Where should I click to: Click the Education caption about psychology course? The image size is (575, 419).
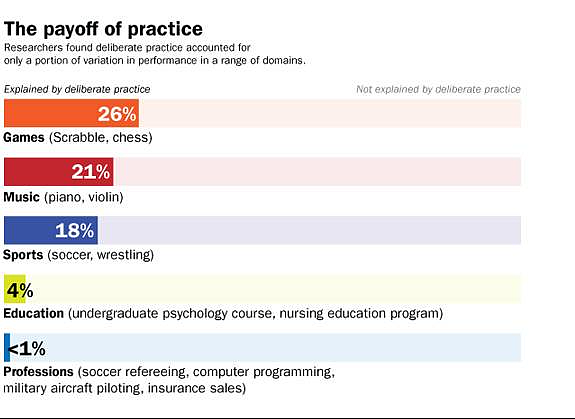[x=223, y=314]
